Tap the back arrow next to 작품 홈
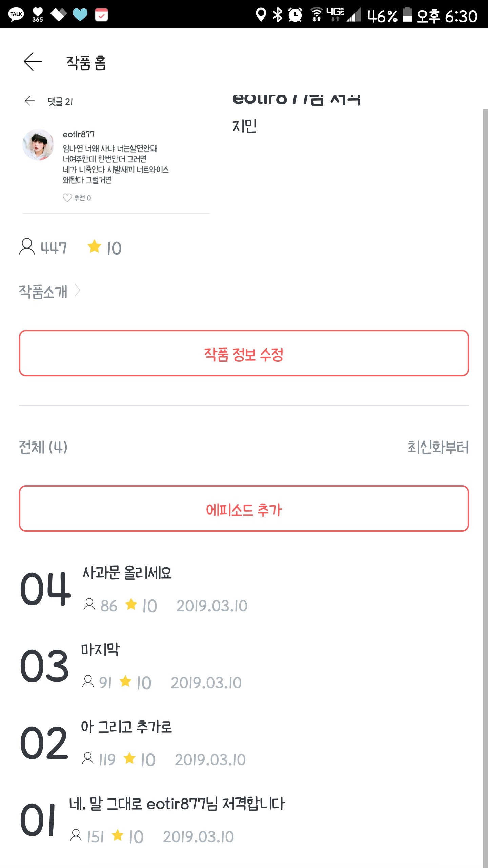The height and width of the screenshot is (868, 488). (x=33, y=62)
